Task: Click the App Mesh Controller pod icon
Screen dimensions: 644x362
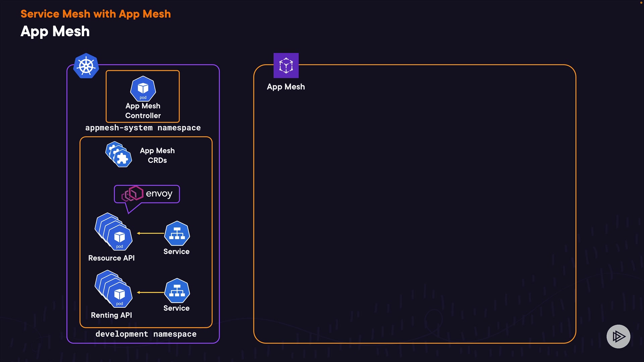Action: pos(143,88)
